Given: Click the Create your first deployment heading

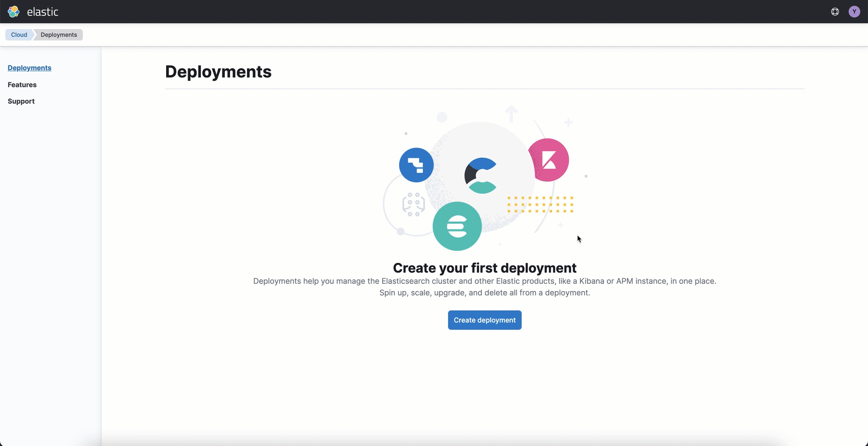Looking at the screenshot, I should point(485,268).
